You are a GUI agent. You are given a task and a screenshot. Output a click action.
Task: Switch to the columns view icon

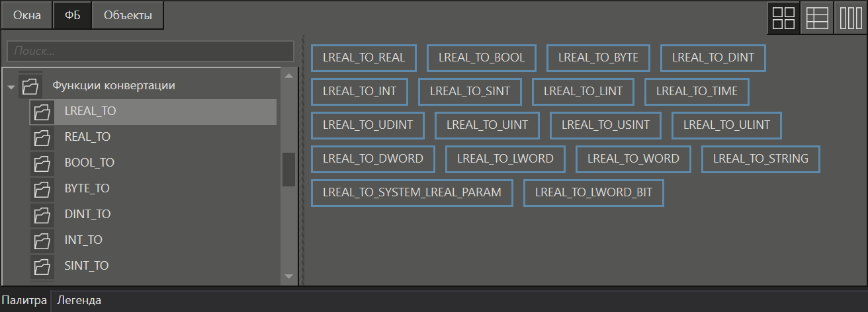pos(850,18)
